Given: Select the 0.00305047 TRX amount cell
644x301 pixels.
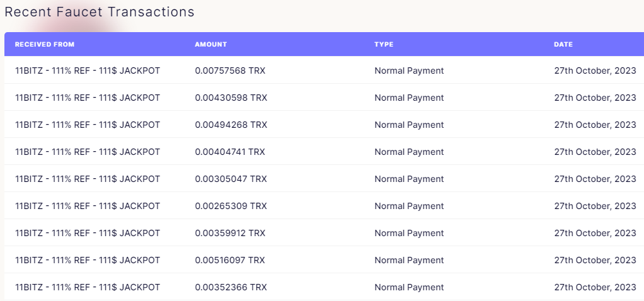Looking at the screenshot, I should click(231, 179).
